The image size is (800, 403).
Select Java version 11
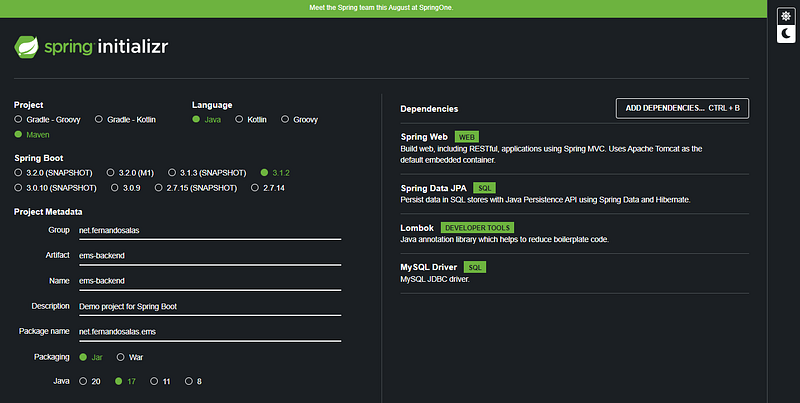click(x=161, y=381)
